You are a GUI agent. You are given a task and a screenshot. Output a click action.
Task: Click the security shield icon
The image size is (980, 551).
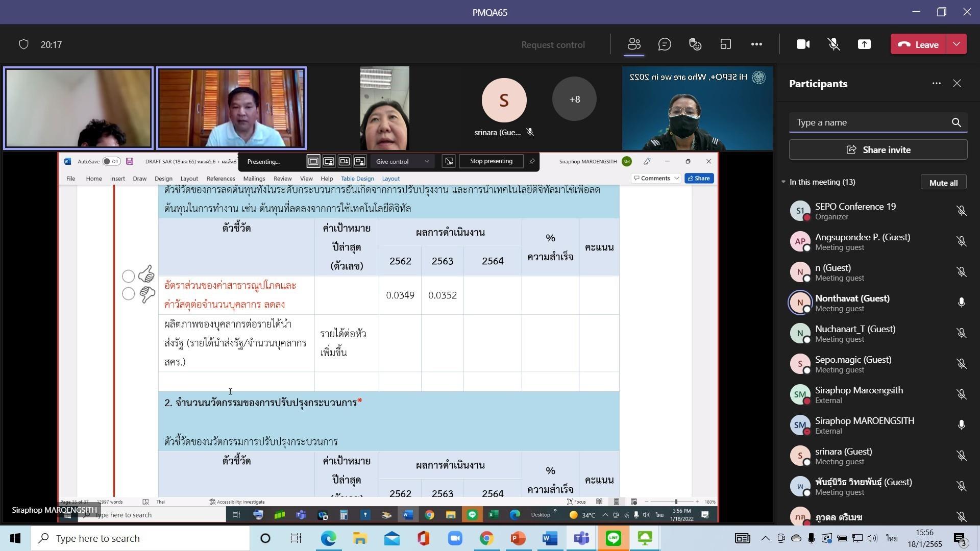click(23, 44)
